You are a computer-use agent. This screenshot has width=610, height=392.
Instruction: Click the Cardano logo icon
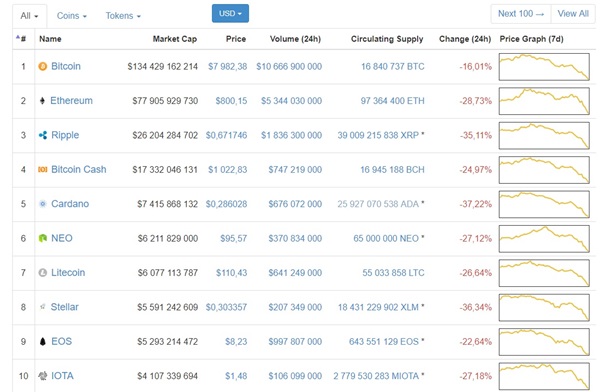click(x=43, y=204)
